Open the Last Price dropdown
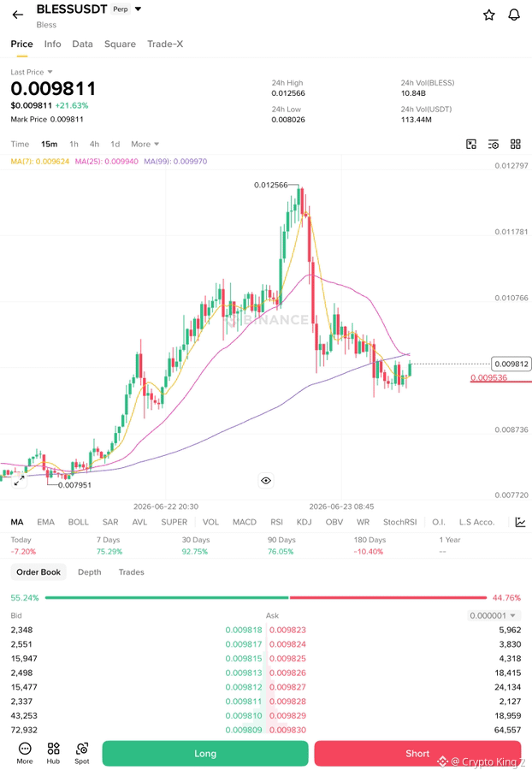Image resolution: width=532 pixels, height=776 pixels. pyautogui.click(x=32, y=72)
